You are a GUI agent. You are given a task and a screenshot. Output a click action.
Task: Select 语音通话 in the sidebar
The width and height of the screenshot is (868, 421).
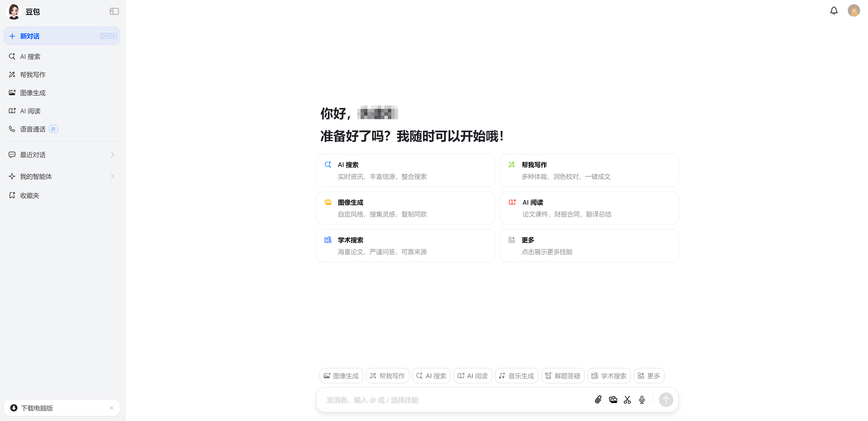pos(33,129)
